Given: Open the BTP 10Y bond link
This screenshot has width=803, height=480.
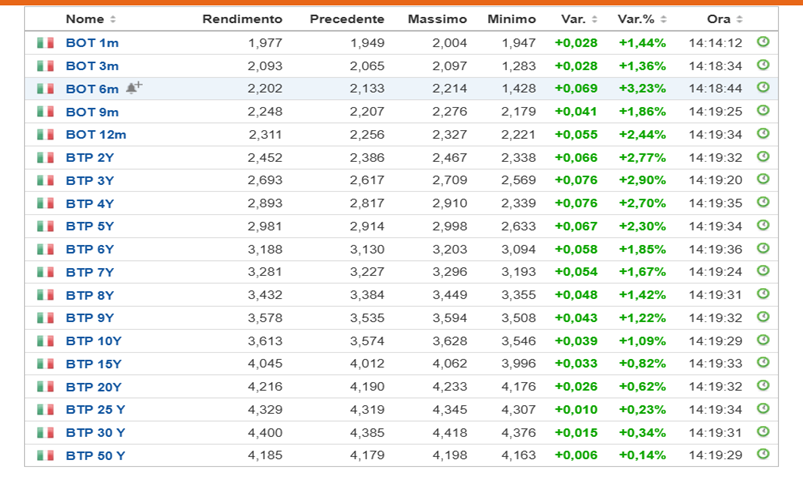Looking at the screenshot, I should pyautogui.click(x=93, y=341).
